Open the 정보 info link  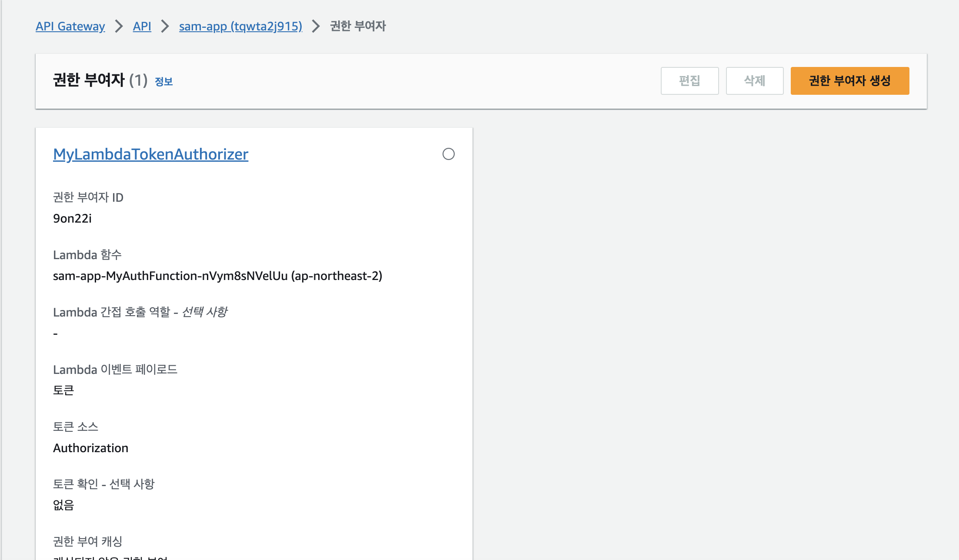(x=164, y=81)
